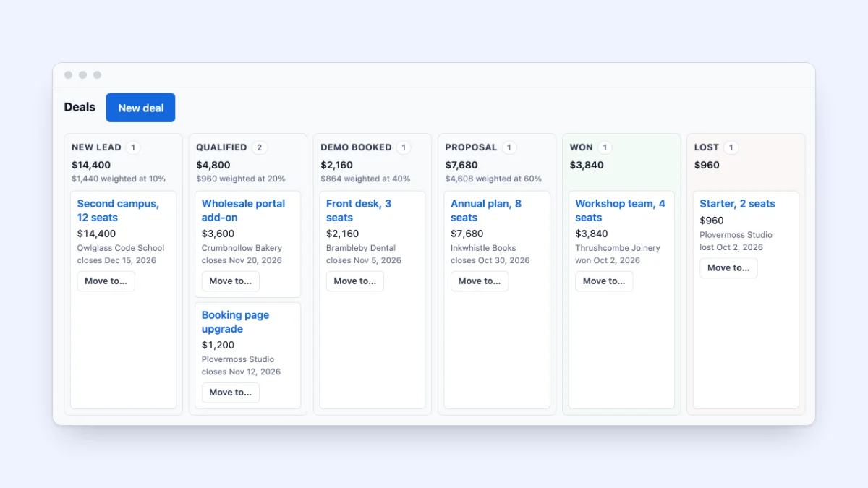
Task: Click the $1,200 amount on Booking page card
Action: (218, 345)
